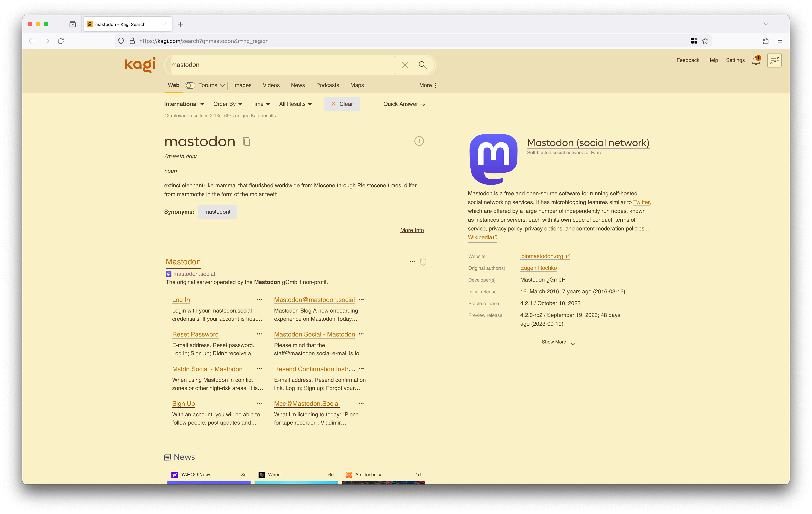Open the notifications bell
This screenshot has width=812, height=514.
(x=756, y=60)
